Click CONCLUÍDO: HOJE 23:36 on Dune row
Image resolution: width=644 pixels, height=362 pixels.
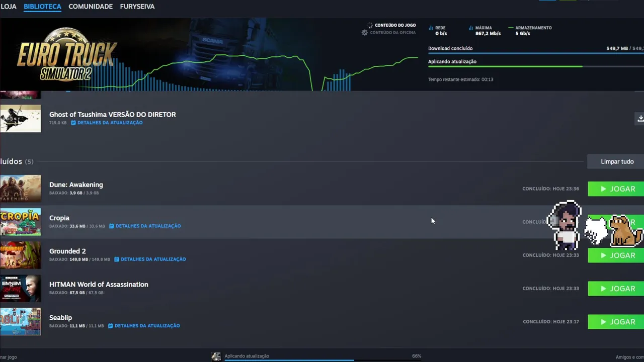pos(550,189)
